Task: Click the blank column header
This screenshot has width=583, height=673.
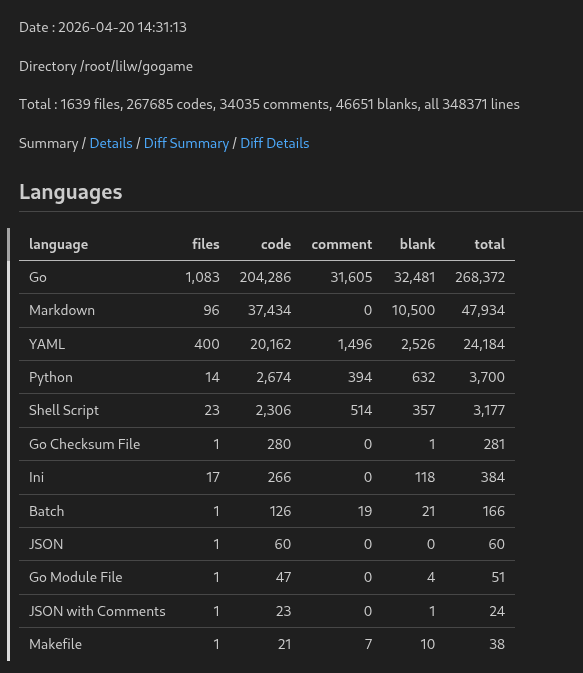Action: coord(417,244)
